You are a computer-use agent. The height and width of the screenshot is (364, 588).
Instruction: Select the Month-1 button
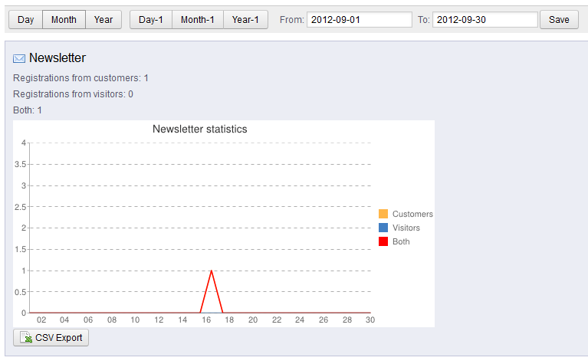tap(198, 19)
